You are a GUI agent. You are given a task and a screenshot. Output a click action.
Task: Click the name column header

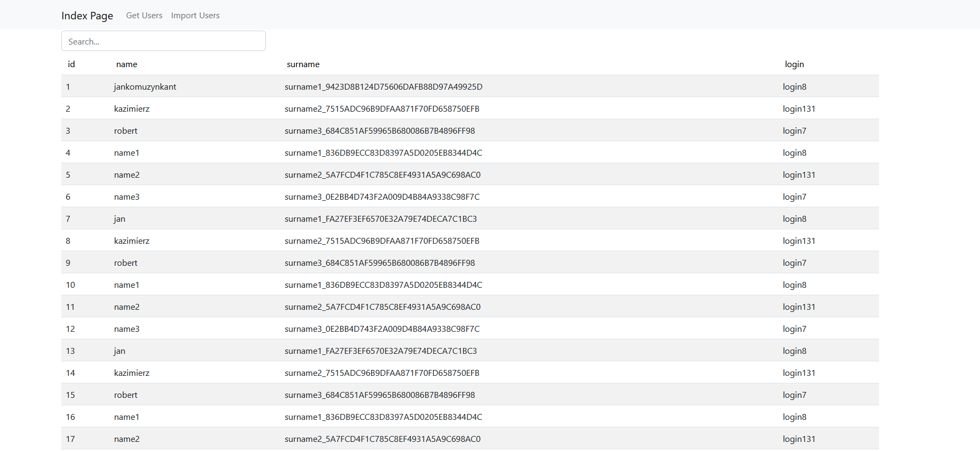point(127,64)
